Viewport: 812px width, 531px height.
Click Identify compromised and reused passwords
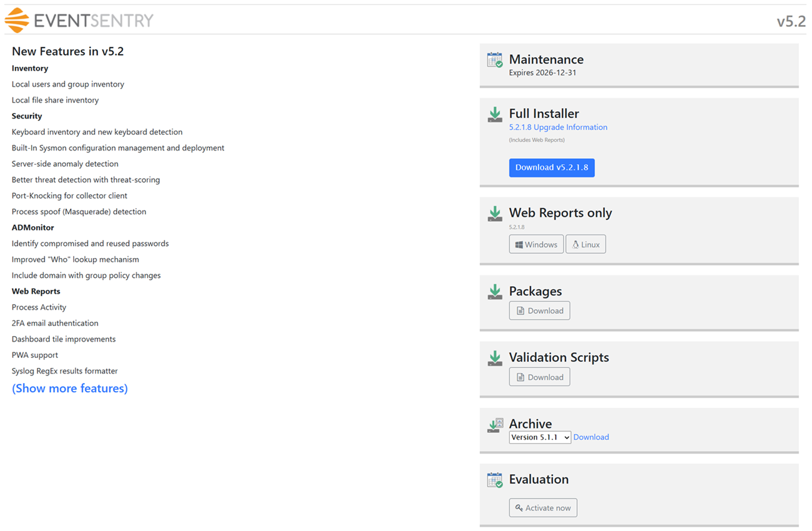pos(90,244)
